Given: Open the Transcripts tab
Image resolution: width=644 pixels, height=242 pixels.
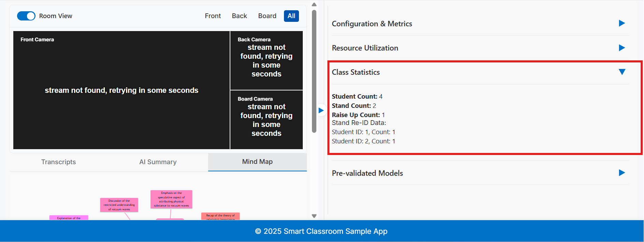Looking at the screenshot, I should click(58, 162).
